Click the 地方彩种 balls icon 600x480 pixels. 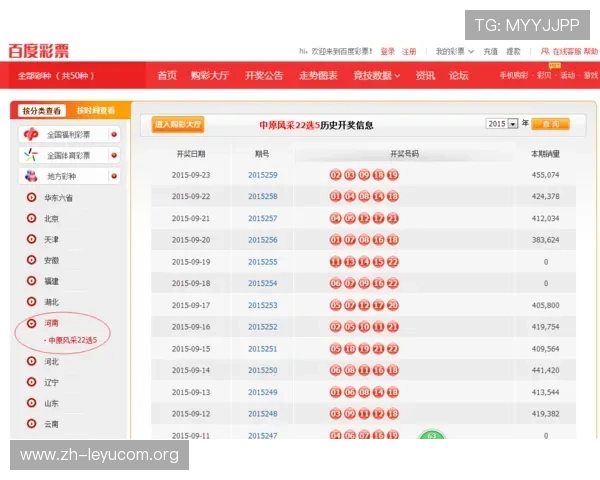click(x=31, y=176)
